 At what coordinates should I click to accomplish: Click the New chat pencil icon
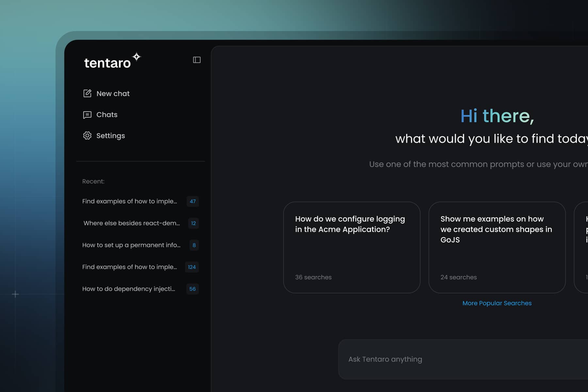coord(87,93)
